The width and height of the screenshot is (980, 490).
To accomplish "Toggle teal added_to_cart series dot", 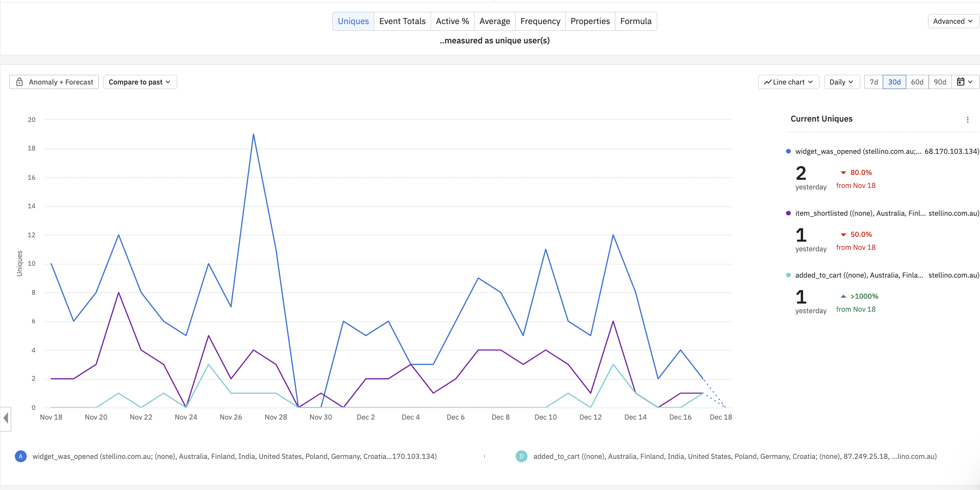I will pyautogui.click(x=788, y=275).
